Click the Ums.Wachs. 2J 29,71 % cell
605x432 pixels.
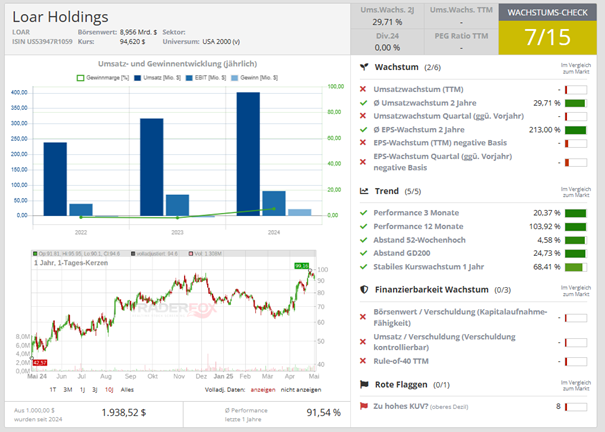[x=387, y=16]
